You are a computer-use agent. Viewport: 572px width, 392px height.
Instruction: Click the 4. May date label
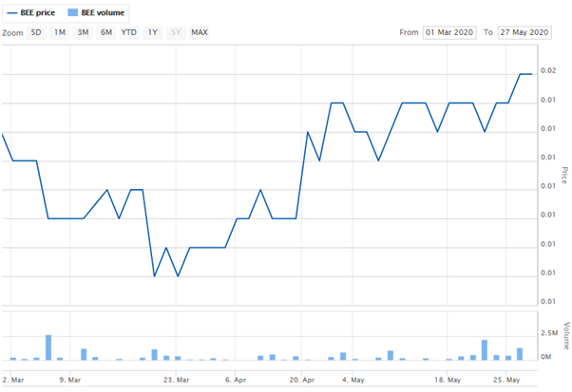click(x=353, y=380)
